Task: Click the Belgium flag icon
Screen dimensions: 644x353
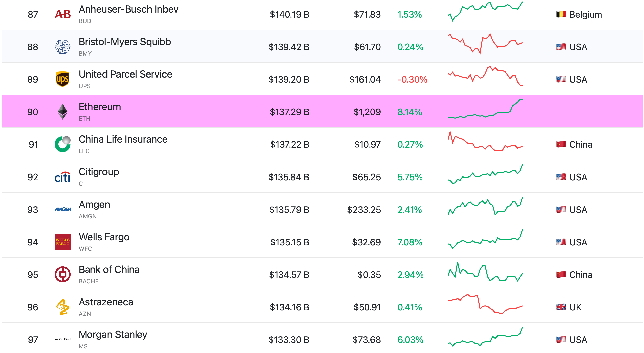Action: pos(561,14)
